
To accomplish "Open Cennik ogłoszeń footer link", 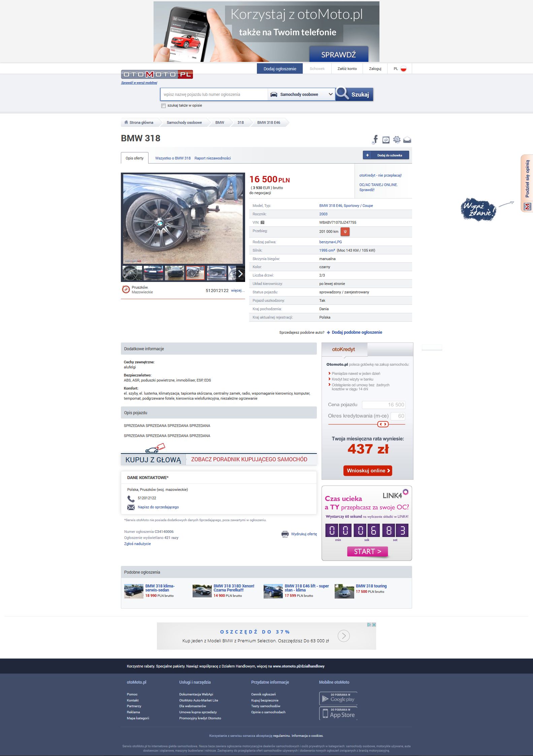I will point(263,694).
